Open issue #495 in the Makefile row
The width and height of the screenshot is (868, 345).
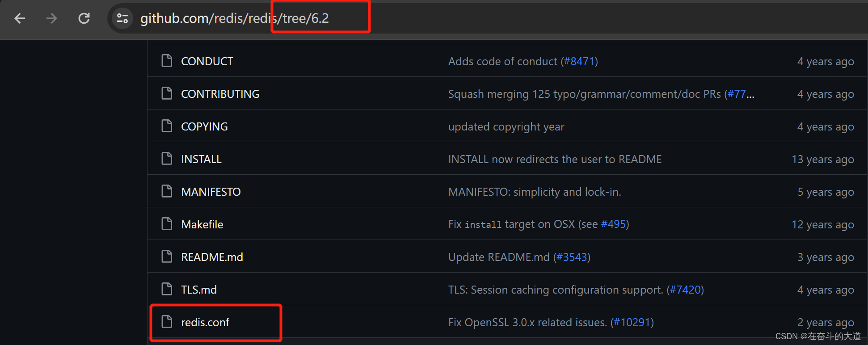613,224
